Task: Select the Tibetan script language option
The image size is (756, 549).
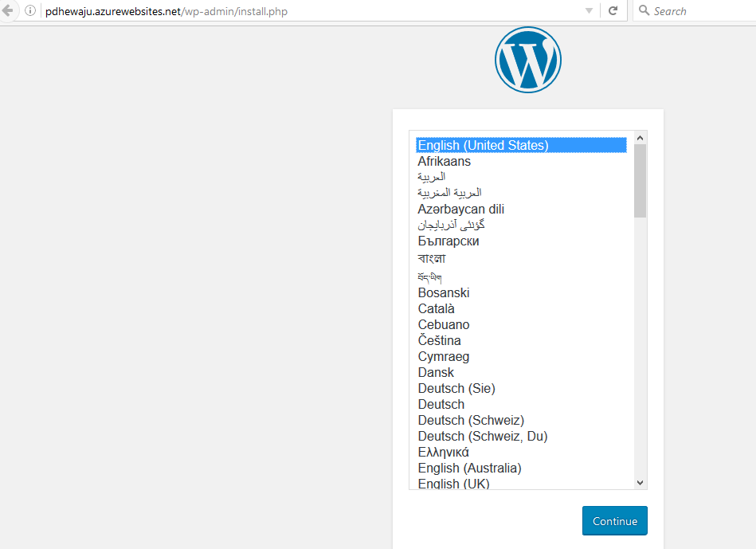Action: click(521, 276)
